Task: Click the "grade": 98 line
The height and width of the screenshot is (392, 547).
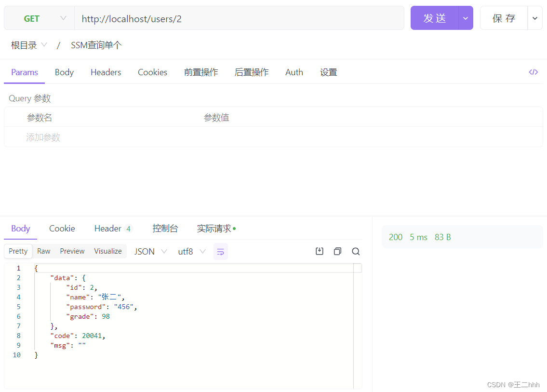Action: click(x=88, y=317)
